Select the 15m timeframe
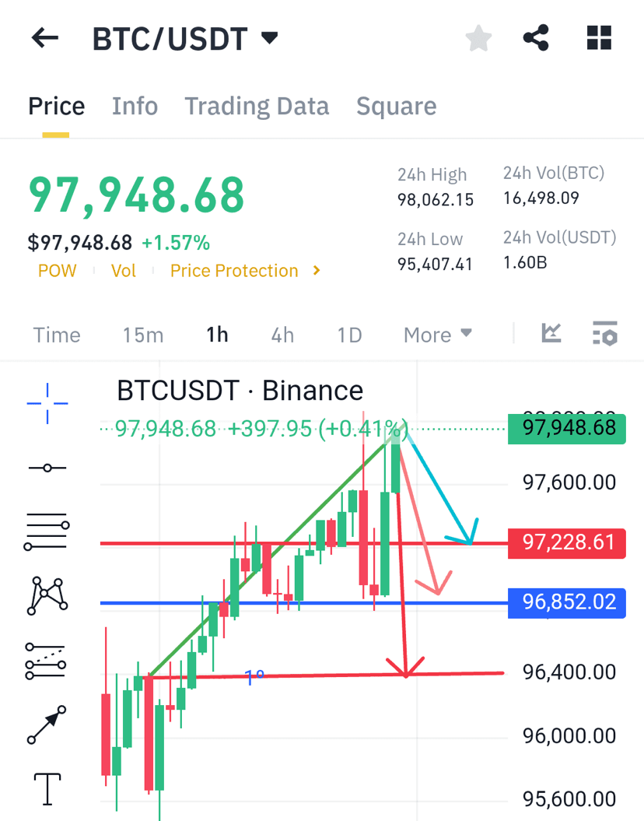Screen dimensions: 644x821 click(143, 335)
